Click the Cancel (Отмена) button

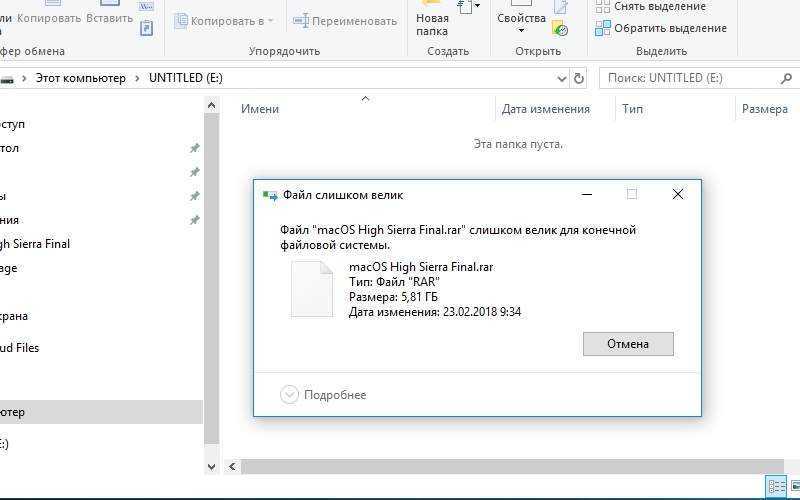628,344
